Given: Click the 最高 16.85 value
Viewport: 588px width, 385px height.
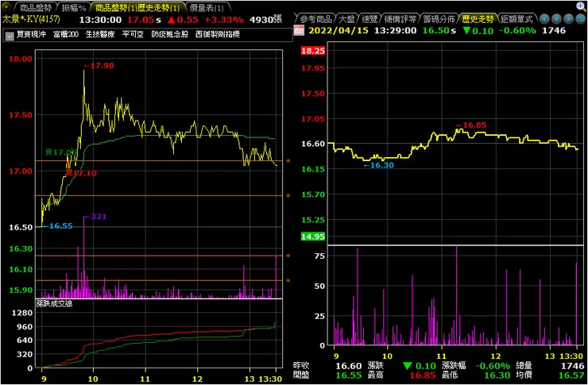Looking at the screenshot, I should (423, 375).
